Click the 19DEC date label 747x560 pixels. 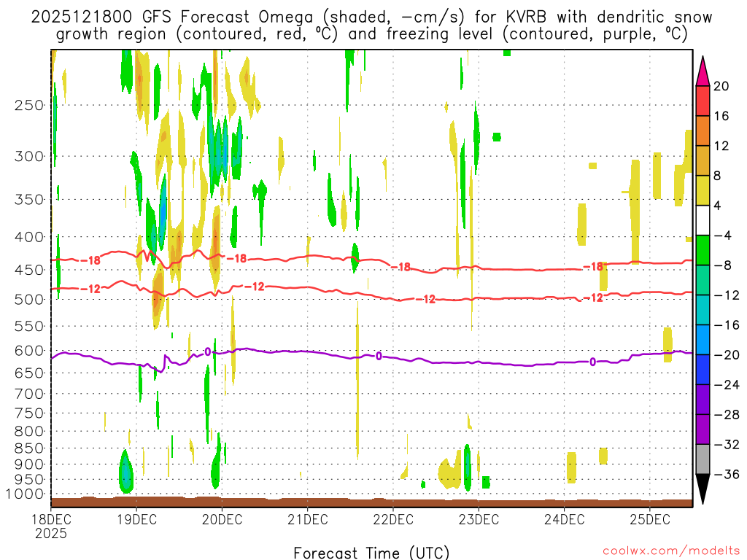click(136, 519)
